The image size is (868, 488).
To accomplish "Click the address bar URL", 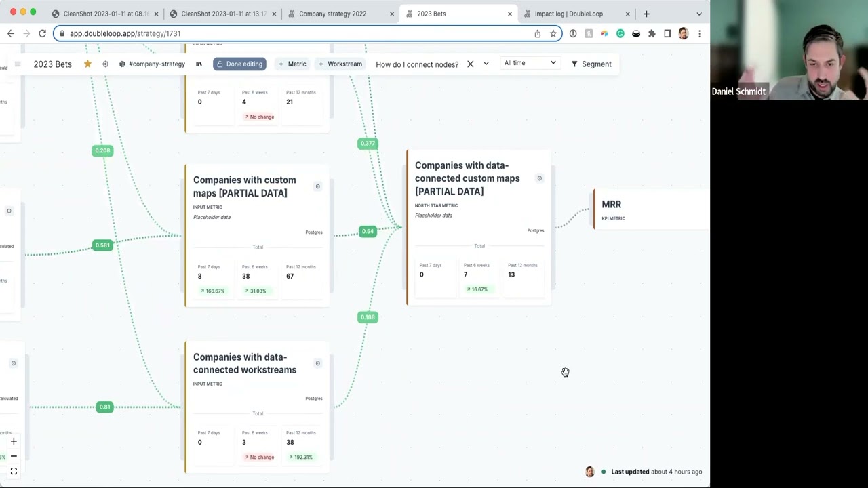I will coord(125,33).
